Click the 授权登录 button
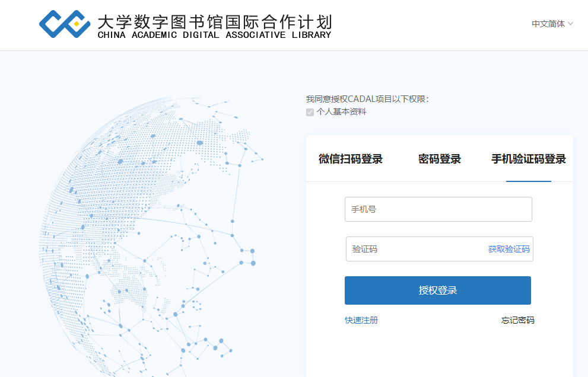 [x=438, y=290]
